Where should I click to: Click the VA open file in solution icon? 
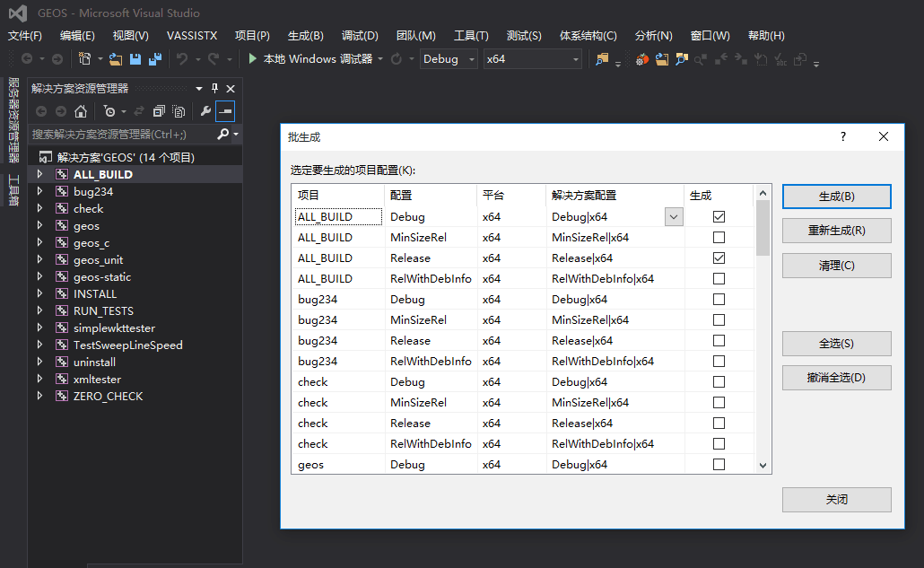coord(662,59)
